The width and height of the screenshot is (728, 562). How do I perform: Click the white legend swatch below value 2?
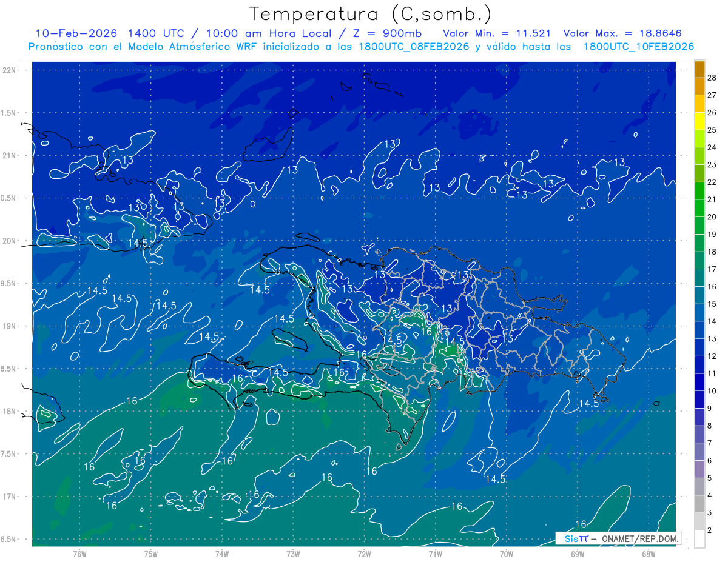click(x=699, y=538)
